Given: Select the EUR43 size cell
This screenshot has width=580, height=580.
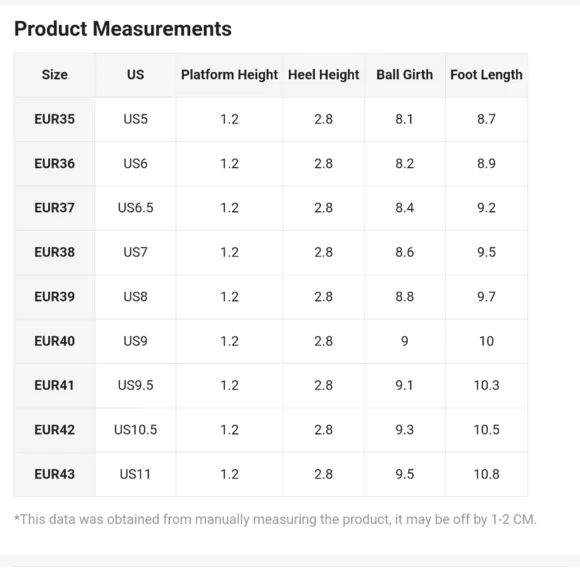Looking at the screenshot, I should click(x=55, y=474).
